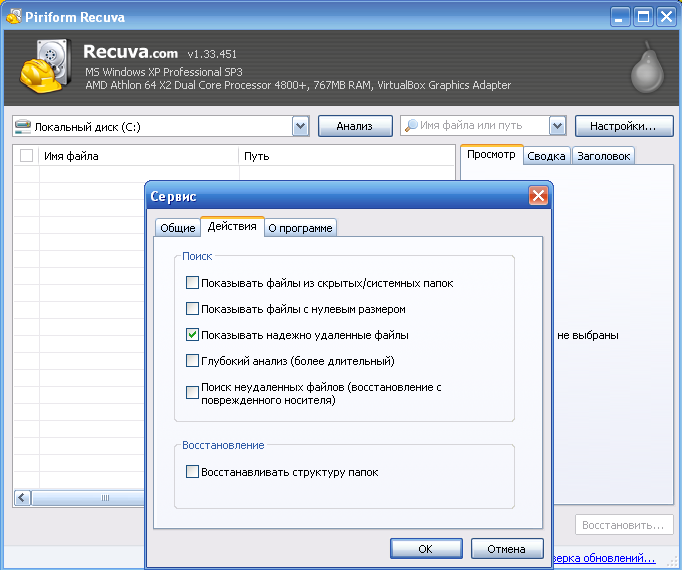The image size is (682, 570).
Task: Switch to the 'Общие' tab
Action: (x=177, y=228)
